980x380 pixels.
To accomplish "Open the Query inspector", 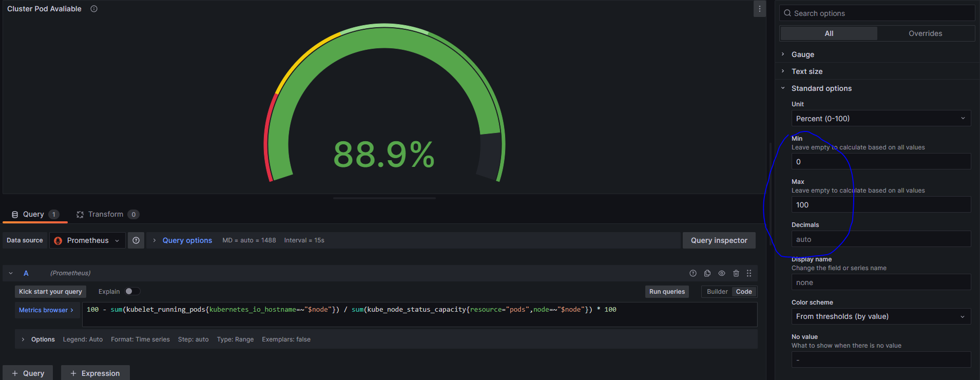I will pyautogui.click(x=719, y=240).
